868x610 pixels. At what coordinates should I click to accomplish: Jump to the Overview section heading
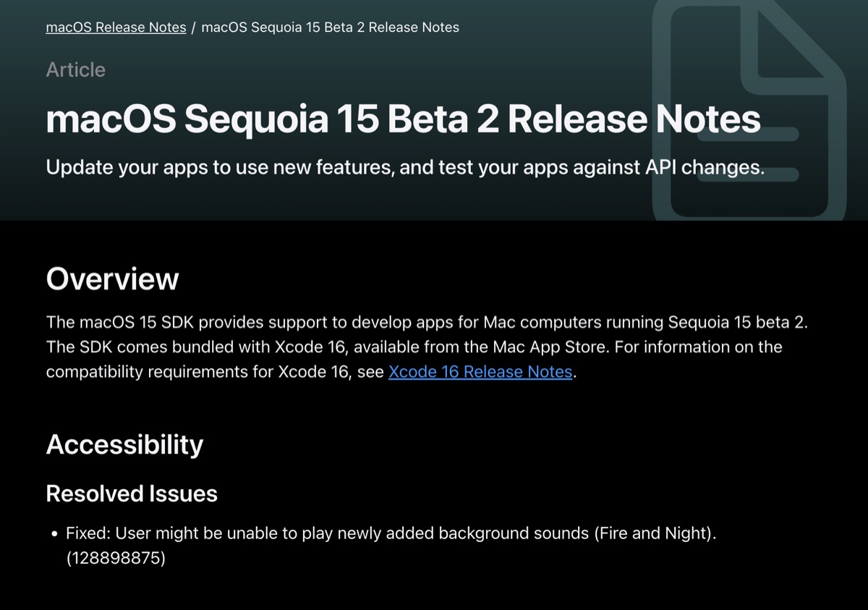click(112, 279)
